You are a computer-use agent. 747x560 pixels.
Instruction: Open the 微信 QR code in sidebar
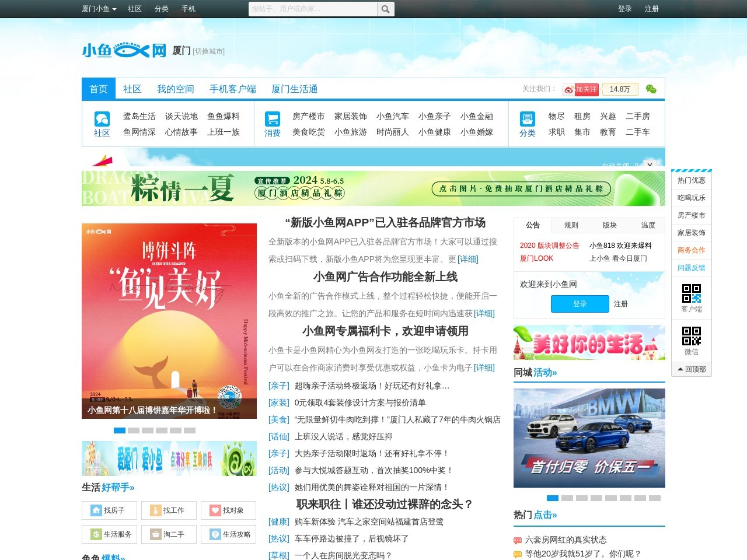(x=692, y=336)
